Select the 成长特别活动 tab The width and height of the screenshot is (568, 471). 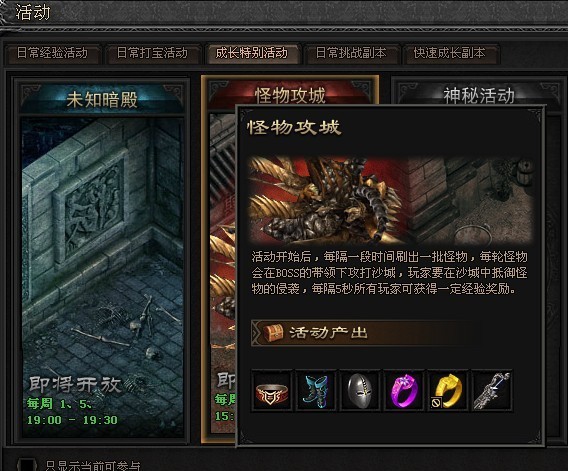pos(252,53)
